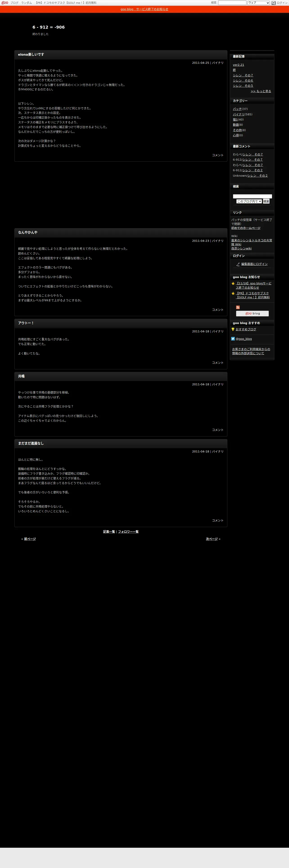Click the goo blog banner badge
Viewport: 289px width, 868px height.
(252, 313)
